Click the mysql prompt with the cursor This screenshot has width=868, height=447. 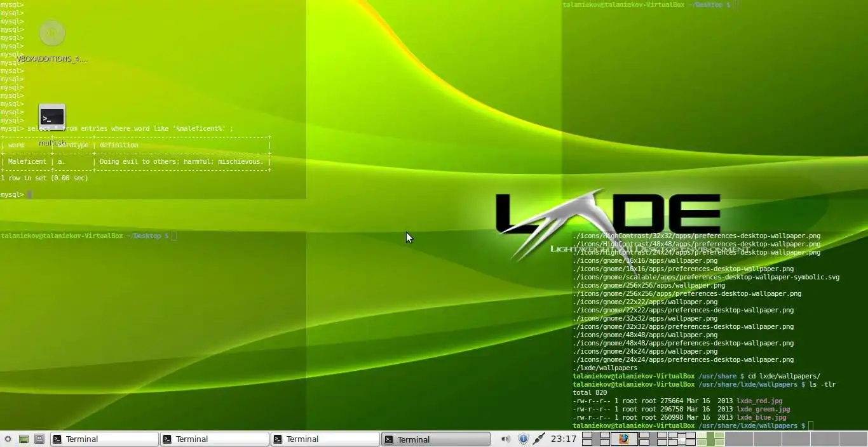click(x=16, y=194)
